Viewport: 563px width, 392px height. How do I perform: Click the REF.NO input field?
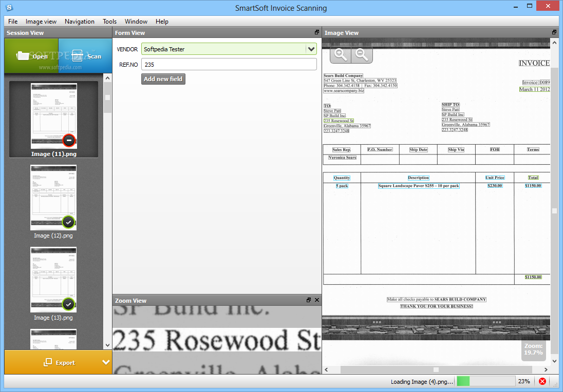pos(229,65)
